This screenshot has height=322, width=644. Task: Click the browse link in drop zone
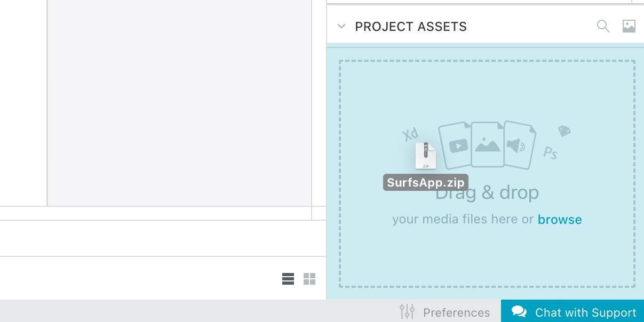click(560, 219)
